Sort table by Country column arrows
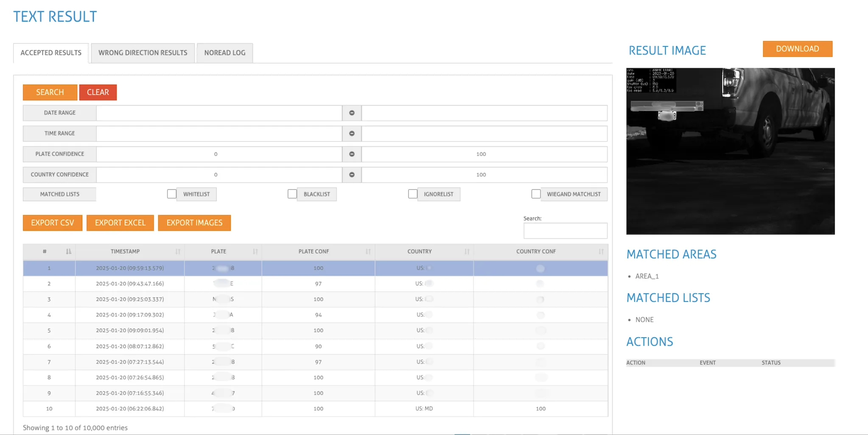The height and width of the screenshot is (435, 868). tap(467, 251)
